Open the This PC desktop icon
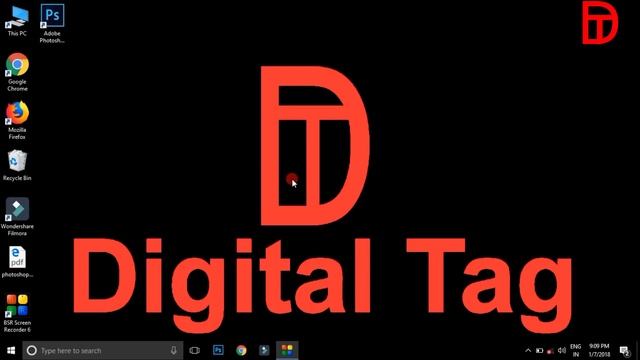 tap(17, 20)
